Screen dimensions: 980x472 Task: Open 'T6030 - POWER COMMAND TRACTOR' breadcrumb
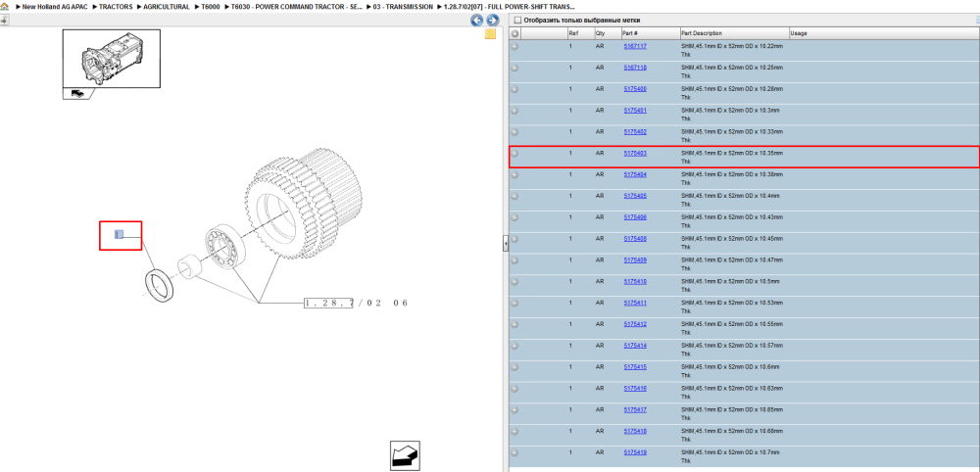click(297, 6)
